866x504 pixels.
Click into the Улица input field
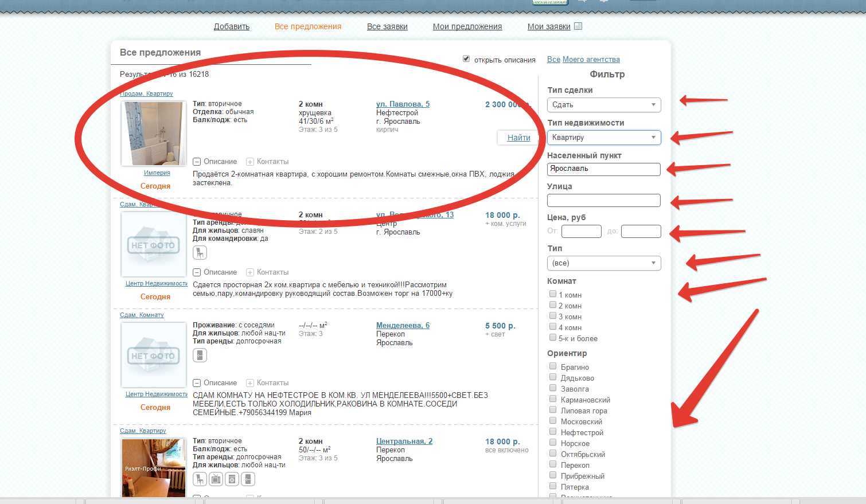(603, 200)
